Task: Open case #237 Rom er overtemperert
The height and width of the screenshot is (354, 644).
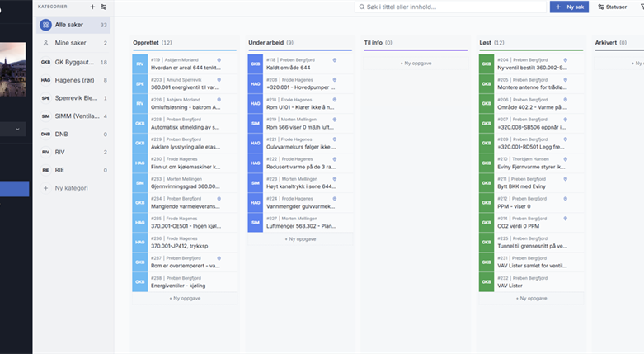Action: 185,262
